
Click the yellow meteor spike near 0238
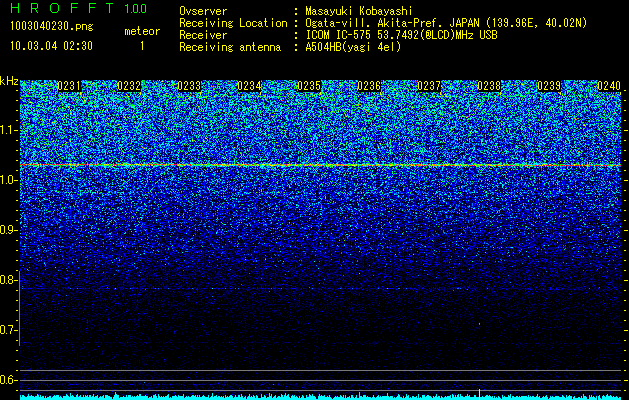479,394
